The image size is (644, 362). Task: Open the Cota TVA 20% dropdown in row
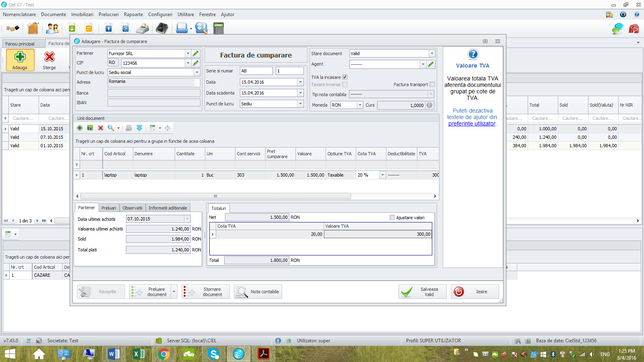coord(382,175)
